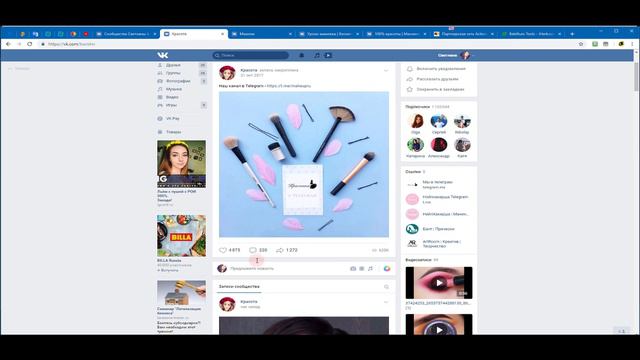
Task: Open subscriber Александр's avatar
Action: coord(439,144)
